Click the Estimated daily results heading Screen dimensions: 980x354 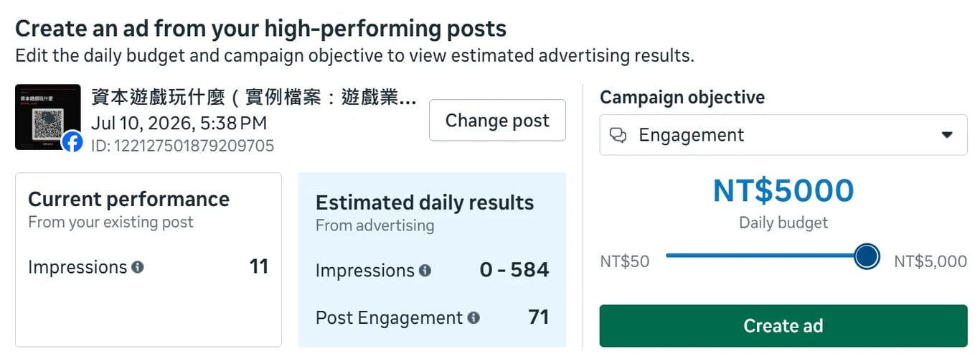click(x=425, y=202)
